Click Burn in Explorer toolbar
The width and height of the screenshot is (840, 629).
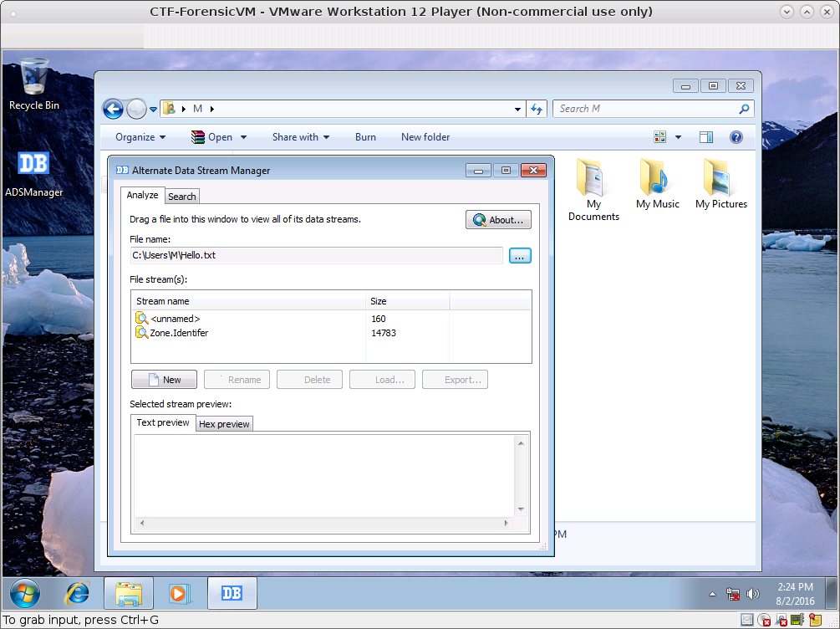(365, 137)
